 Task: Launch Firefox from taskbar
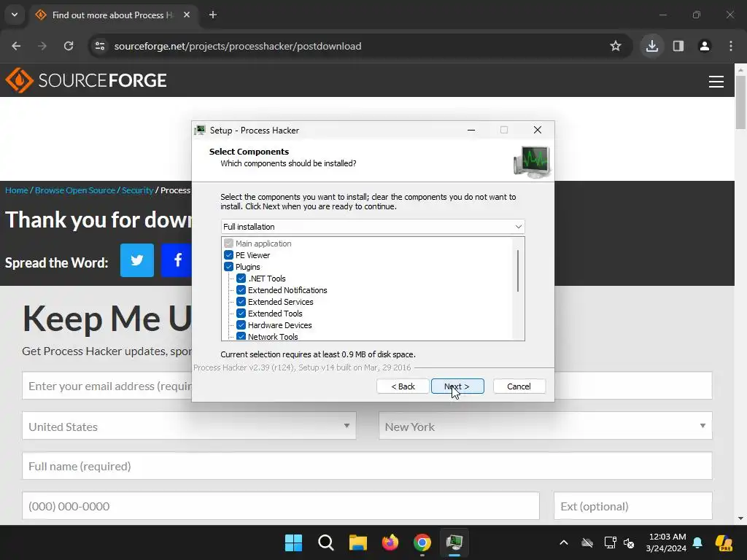point(390,542)
